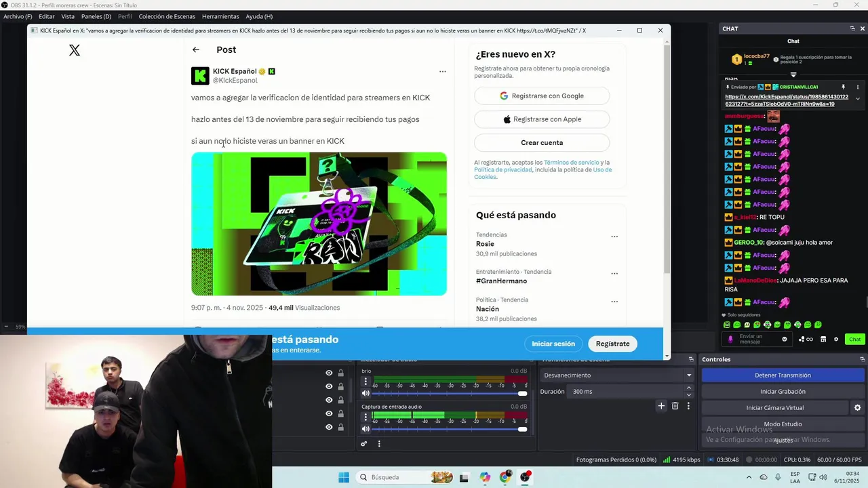Open audio mixer menu beside gears icon
This screenshot has width=868, height=488.
tap(379, 444)
